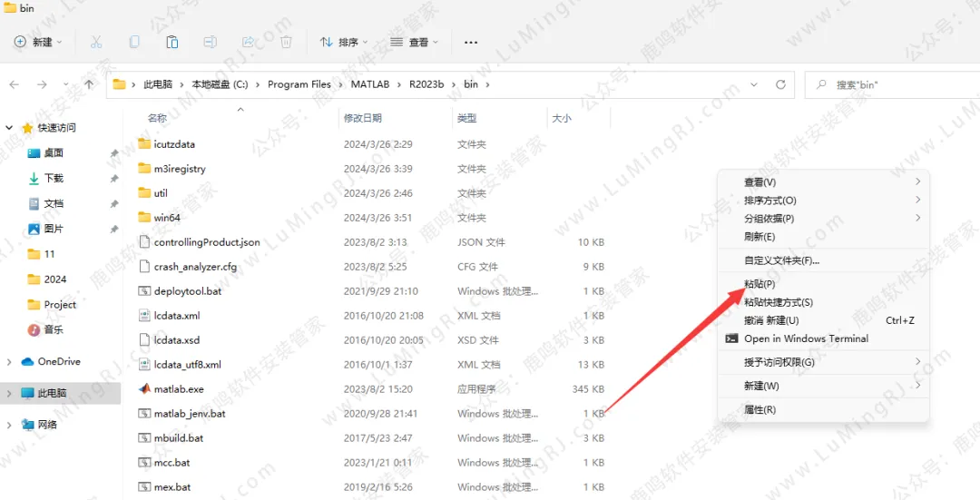Expand the OneDrive tree node

tap(10, 361)
